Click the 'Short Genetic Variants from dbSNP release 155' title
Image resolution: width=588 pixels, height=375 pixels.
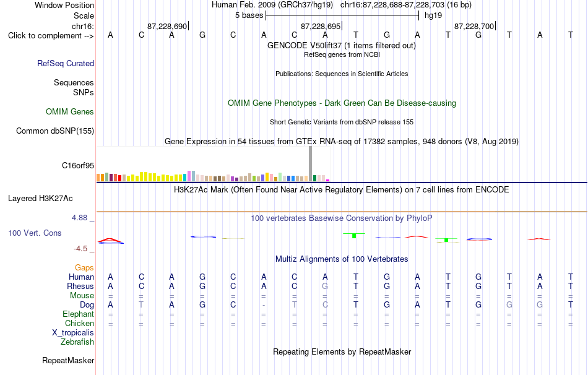coord(342,123)
